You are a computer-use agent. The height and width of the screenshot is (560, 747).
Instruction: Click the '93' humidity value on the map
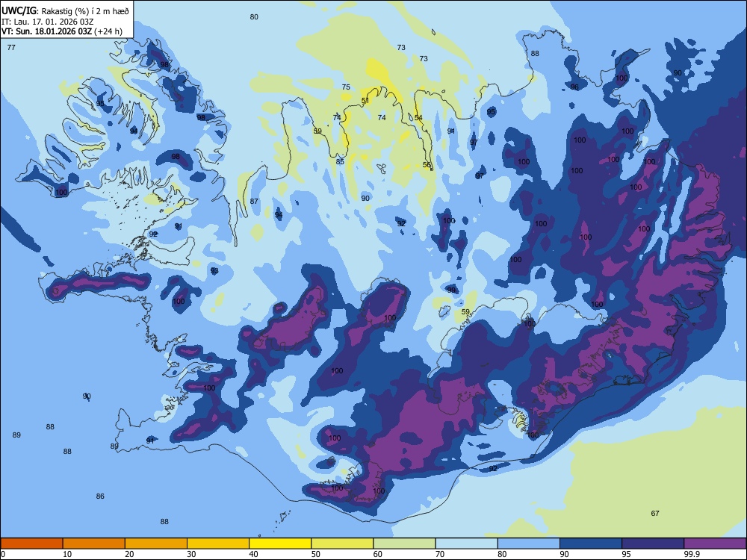point(214,271)
